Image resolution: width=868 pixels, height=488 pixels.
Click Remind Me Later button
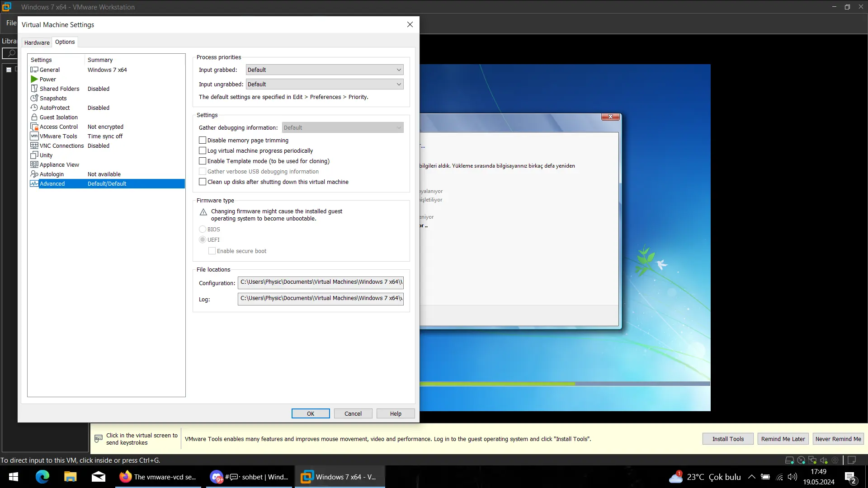click(783, 439)
